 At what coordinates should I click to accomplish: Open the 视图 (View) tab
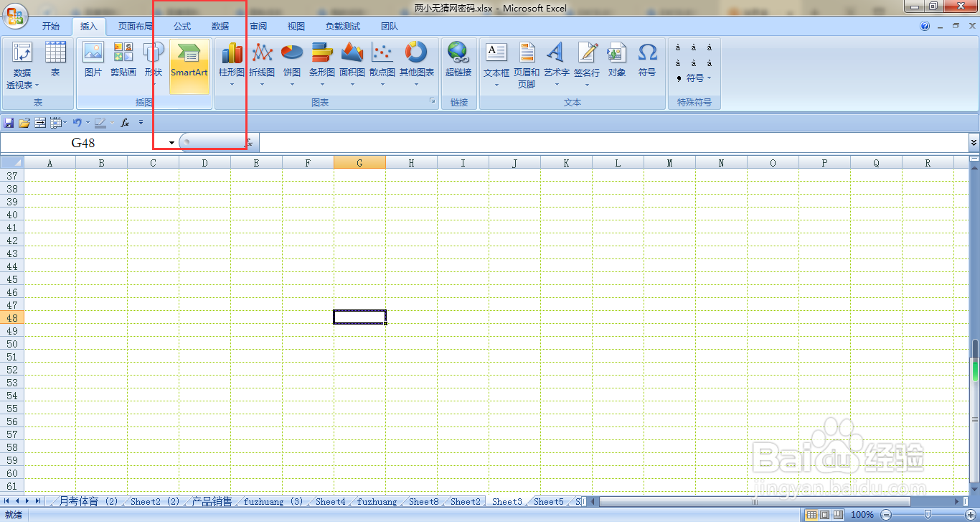point(296,27)
